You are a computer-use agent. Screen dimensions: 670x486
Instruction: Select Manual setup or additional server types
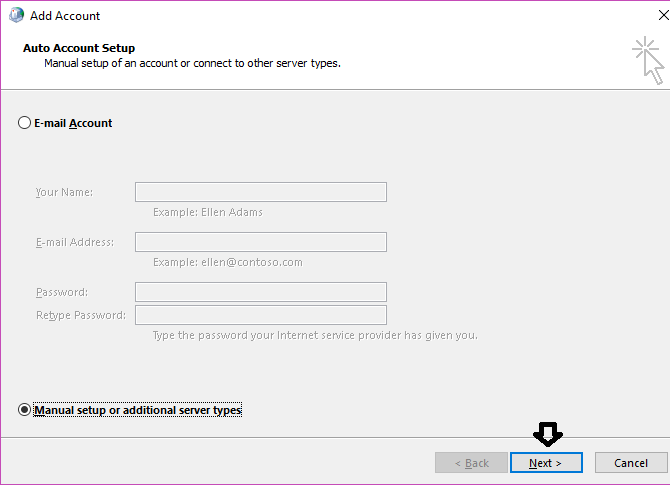click(x=24, y=410)
